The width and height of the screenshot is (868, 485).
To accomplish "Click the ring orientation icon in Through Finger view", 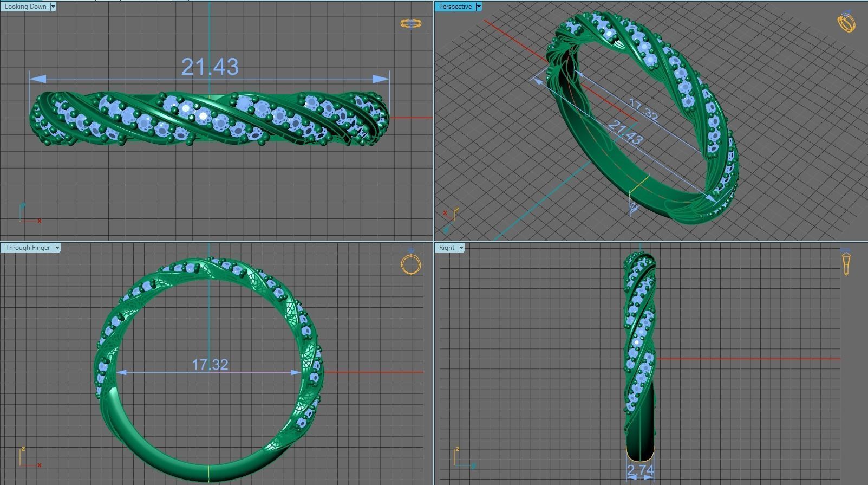I will pos(411,263).
